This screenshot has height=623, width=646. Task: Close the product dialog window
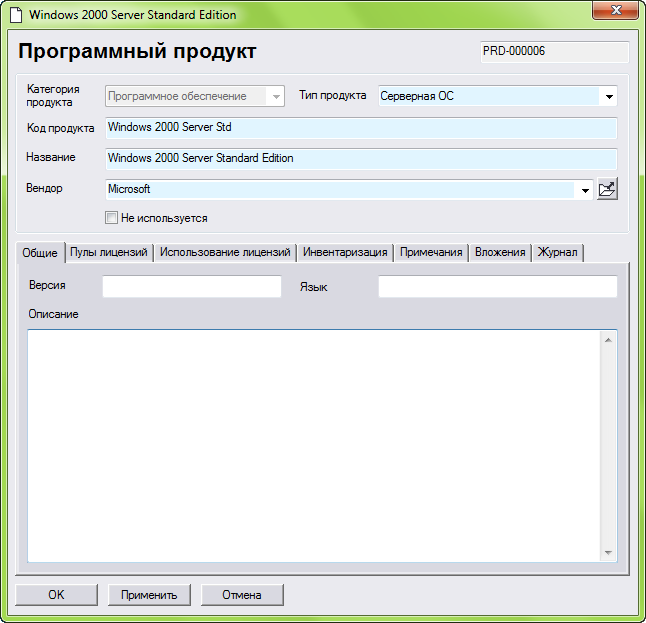[616, 10]
